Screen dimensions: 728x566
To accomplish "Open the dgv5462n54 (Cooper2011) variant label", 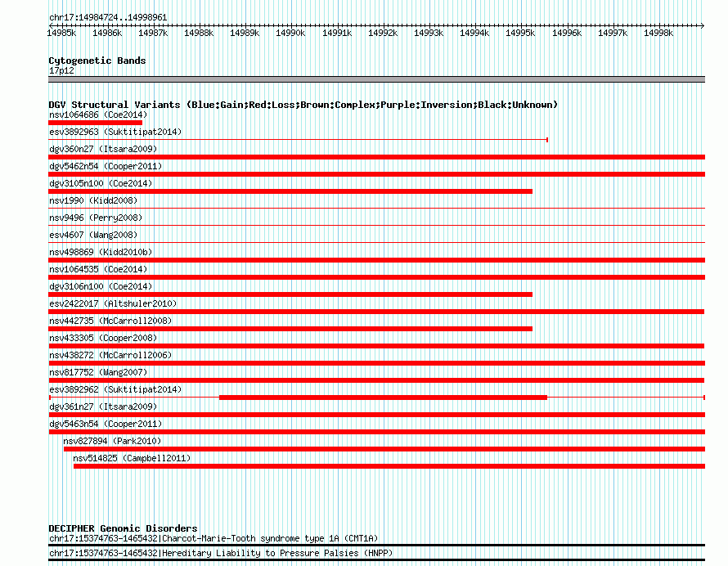I will coord(106,166).
